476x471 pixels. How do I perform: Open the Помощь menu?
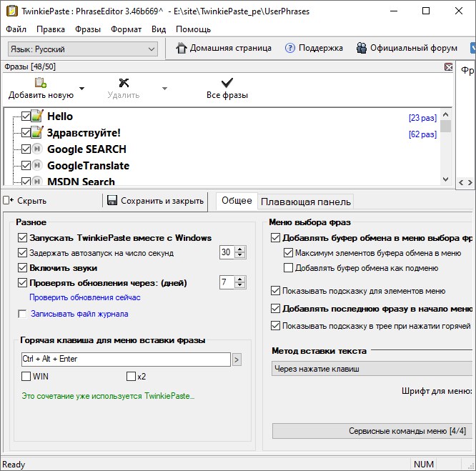[x=193, y=29]
